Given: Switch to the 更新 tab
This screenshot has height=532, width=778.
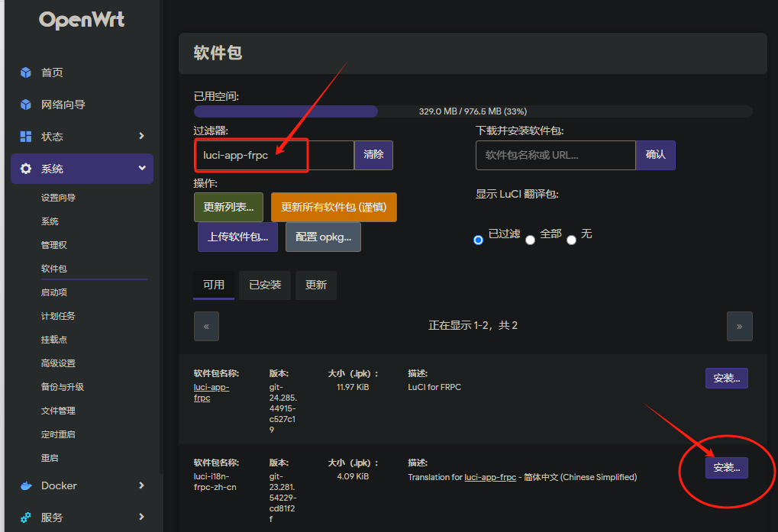Looking at the screenshot, I should pyautogui.click(x=316, y=285).
